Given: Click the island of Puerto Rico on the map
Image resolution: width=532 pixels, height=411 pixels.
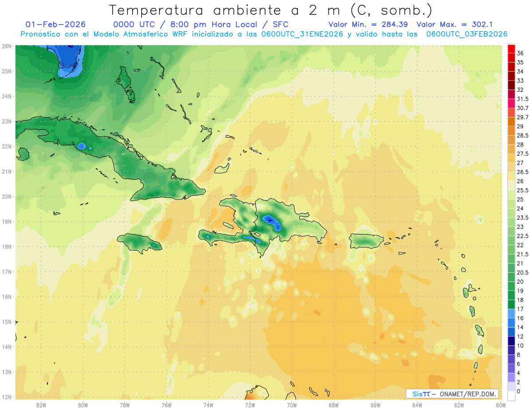Looking at the screenshot, I should (x=366, y=241).
